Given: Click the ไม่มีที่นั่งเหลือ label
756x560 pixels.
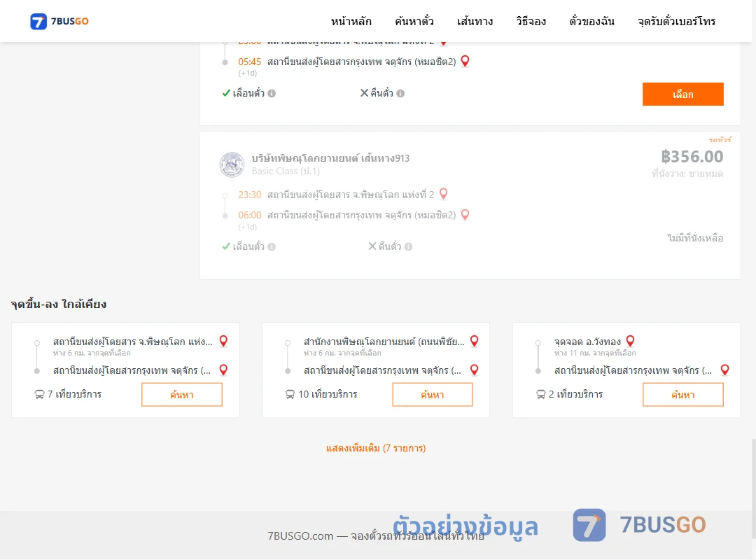Looking at the screenshot, I should click(x=695, y=238).
